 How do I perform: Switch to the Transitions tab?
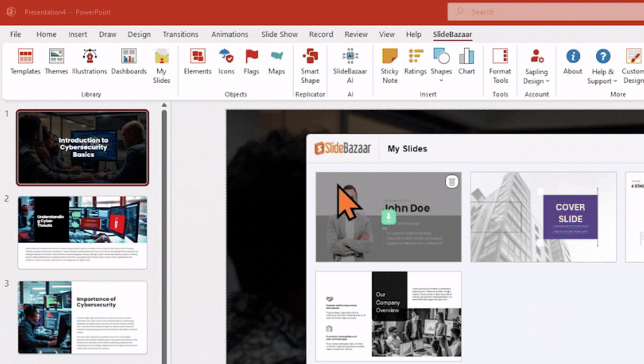(x=180, y=34)
